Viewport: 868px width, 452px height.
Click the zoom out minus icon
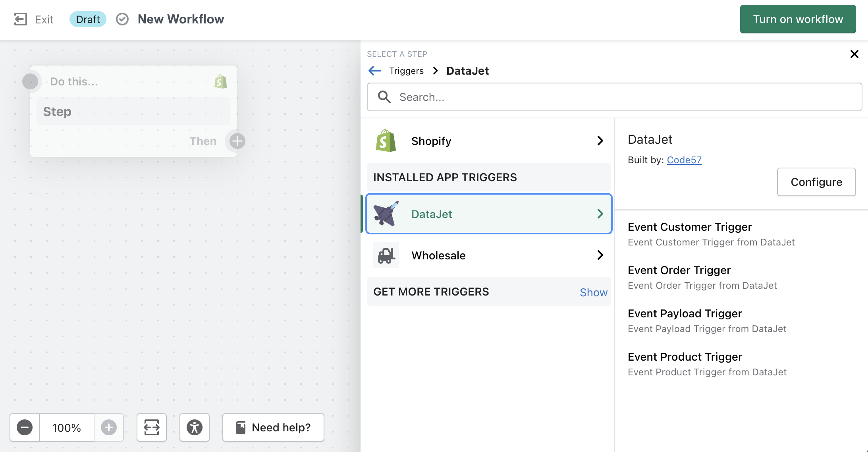coord(25,427)
